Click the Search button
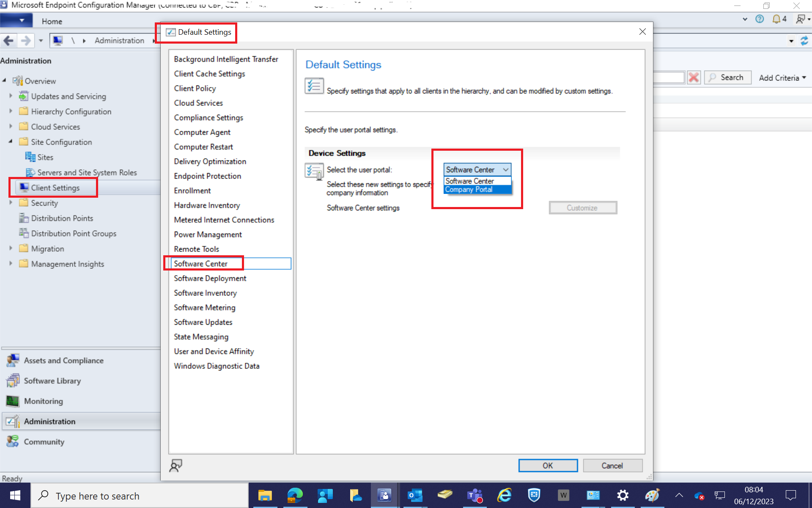 (x=727, y=77)
